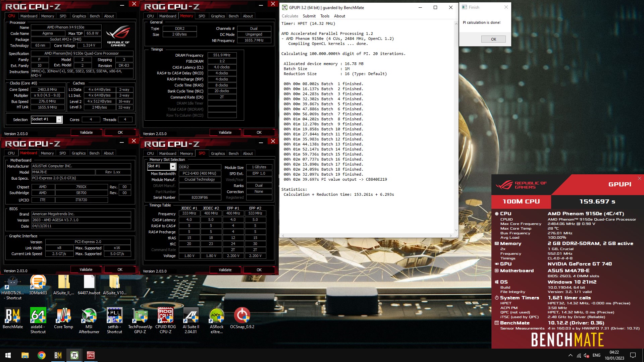Open HWBOT Shortcut desktop icon

pyautogui.click(x=13, y=288)
